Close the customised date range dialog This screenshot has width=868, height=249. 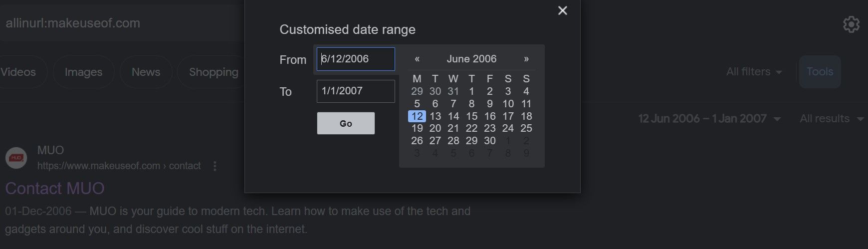pos(562,10)
